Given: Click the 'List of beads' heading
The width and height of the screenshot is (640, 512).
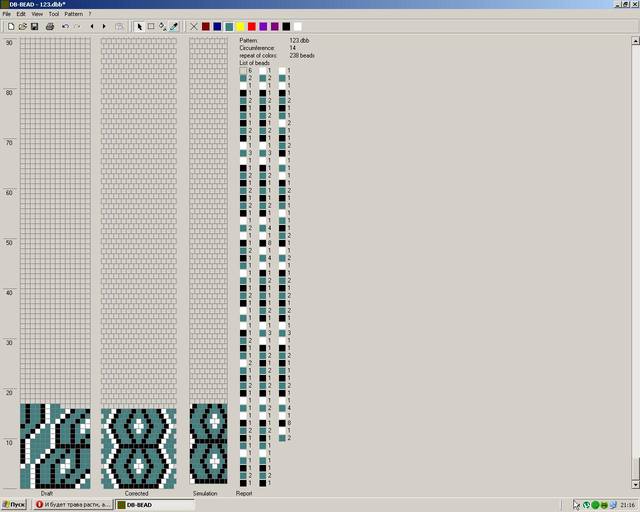Looking at the screenshot, I should point(254,63).
